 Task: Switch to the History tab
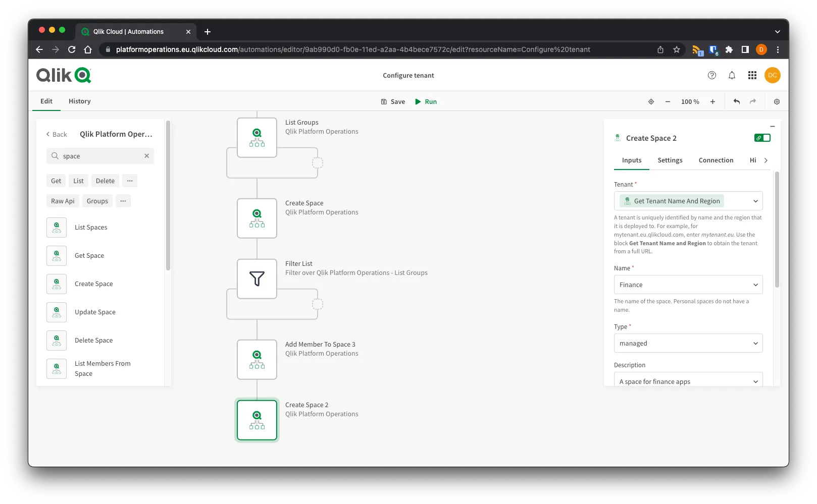(79, 101)
